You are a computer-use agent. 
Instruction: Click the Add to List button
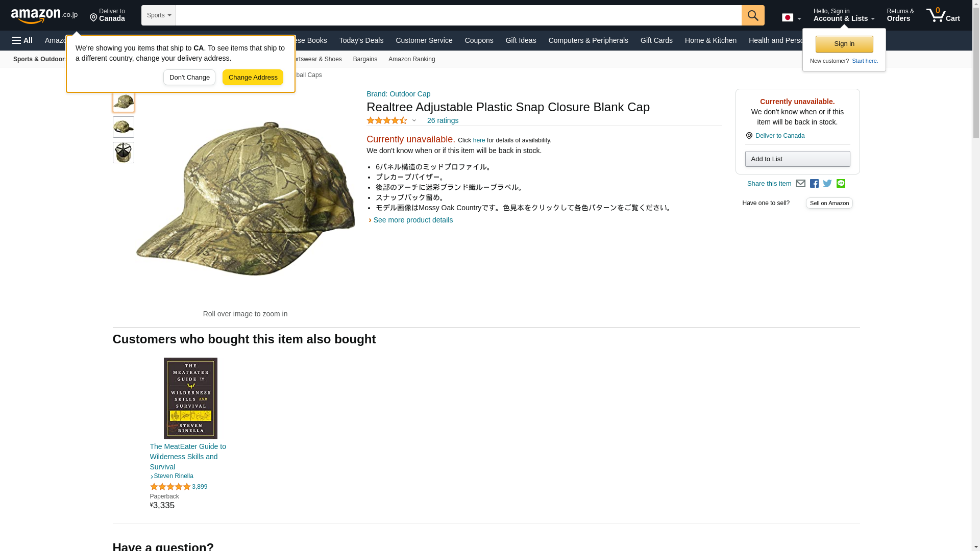[x=797, y=159]
